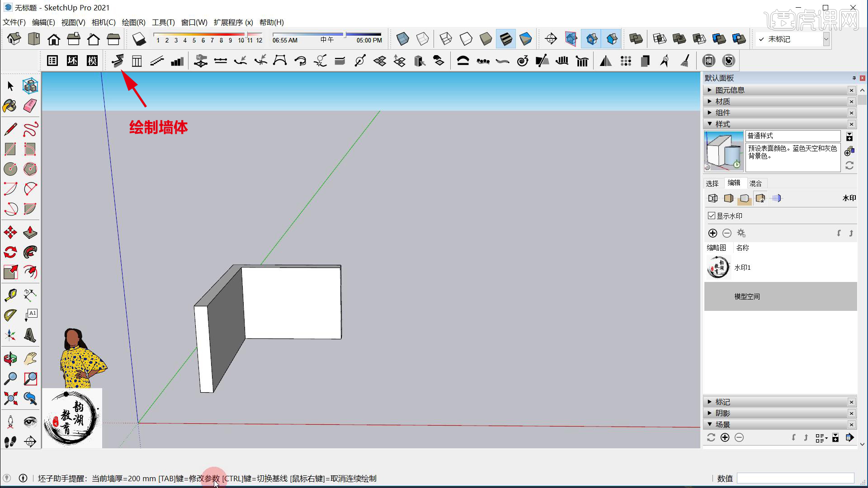Select the Pan hand tool

pos(30,359)
